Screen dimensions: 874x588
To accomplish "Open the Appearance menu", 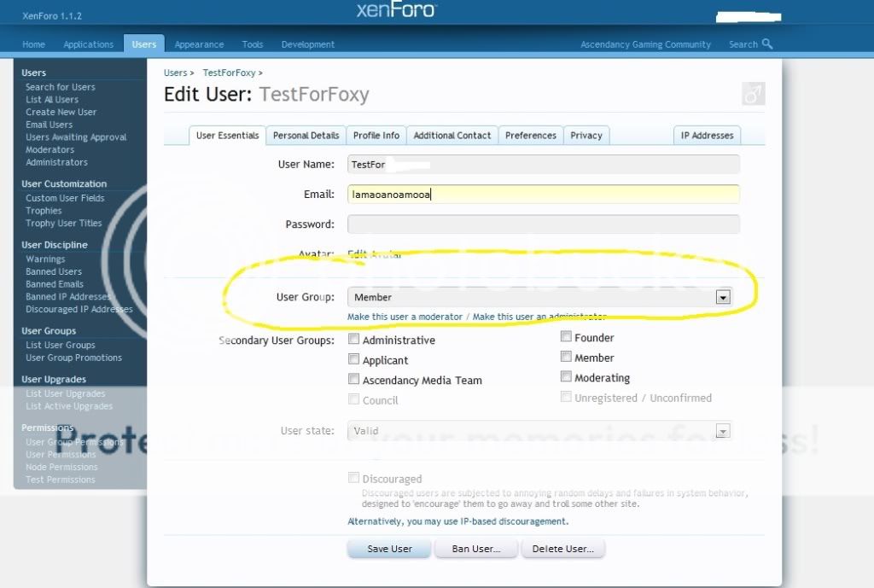I will pos(199,44).
